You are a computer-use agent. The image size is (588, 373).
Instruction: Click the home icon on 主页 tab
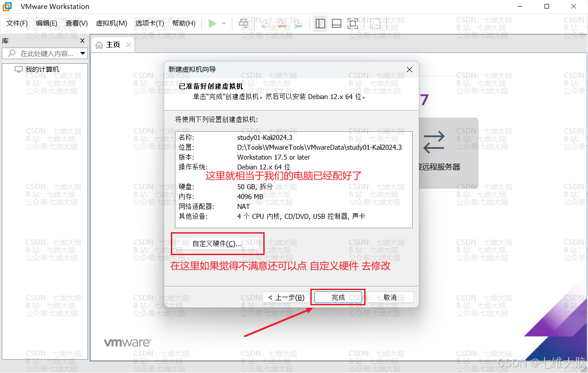coord(99,45)
